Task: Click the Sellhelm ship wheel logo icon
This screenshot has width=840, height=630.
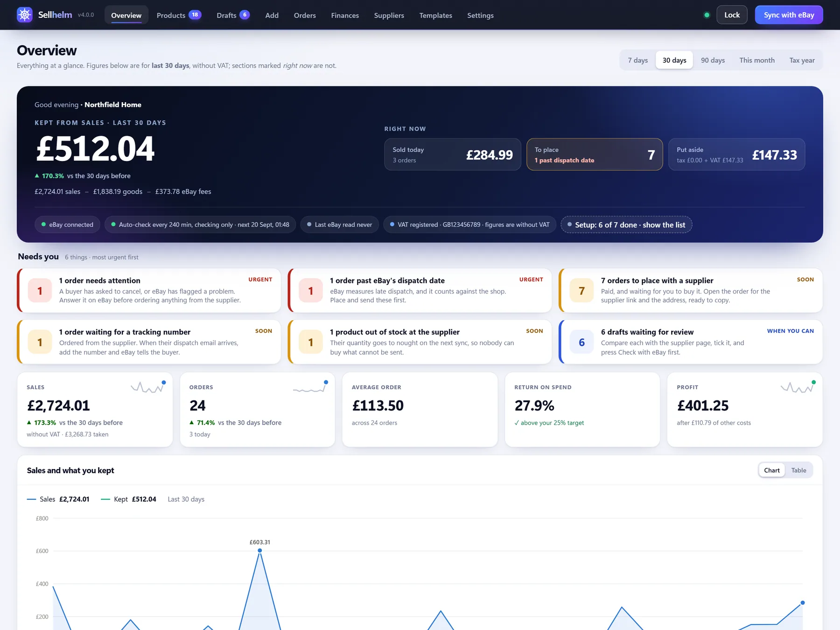Action: pos(25,15)
